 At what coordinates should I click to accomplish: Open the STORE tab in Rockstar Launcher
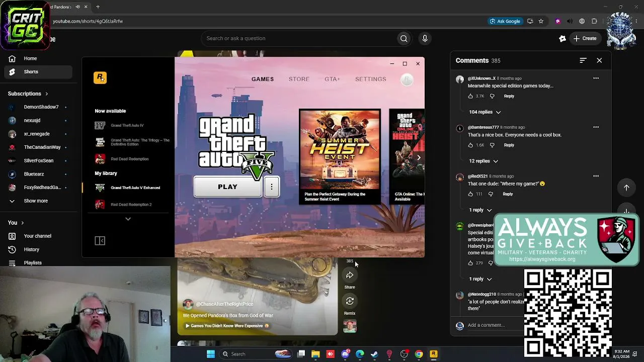point(299,79)
